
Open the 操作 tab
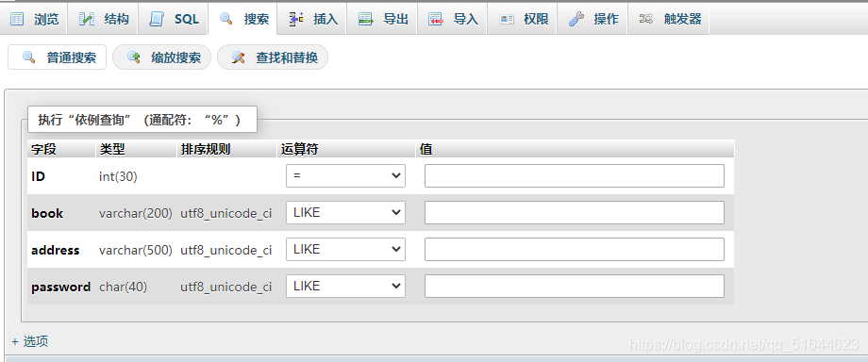pos(593,20)
